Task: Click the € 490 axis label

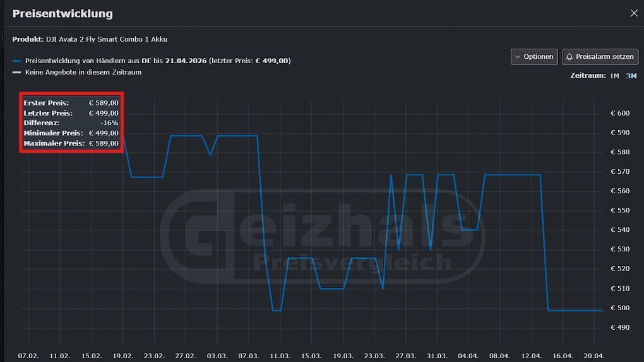Action: (620, 327)
